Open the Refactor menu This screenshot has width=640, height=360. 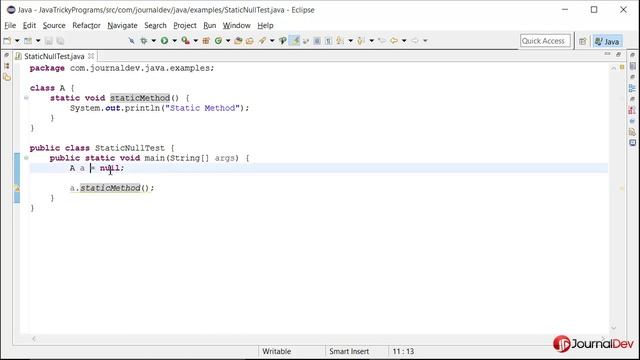[86, 25]
